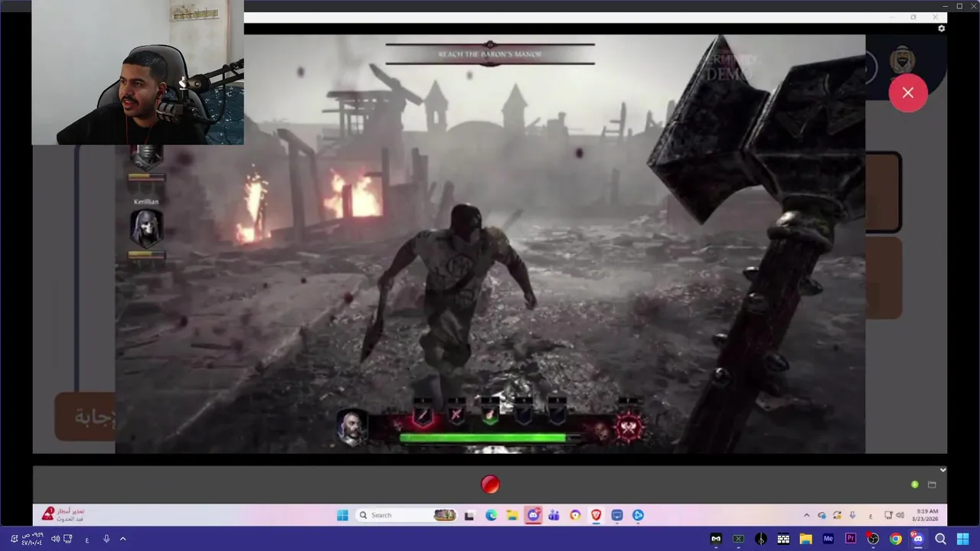This screenshot has width=980, height=551.
Task: Click the green status dot in bottom bar
Action: [915, 484]
